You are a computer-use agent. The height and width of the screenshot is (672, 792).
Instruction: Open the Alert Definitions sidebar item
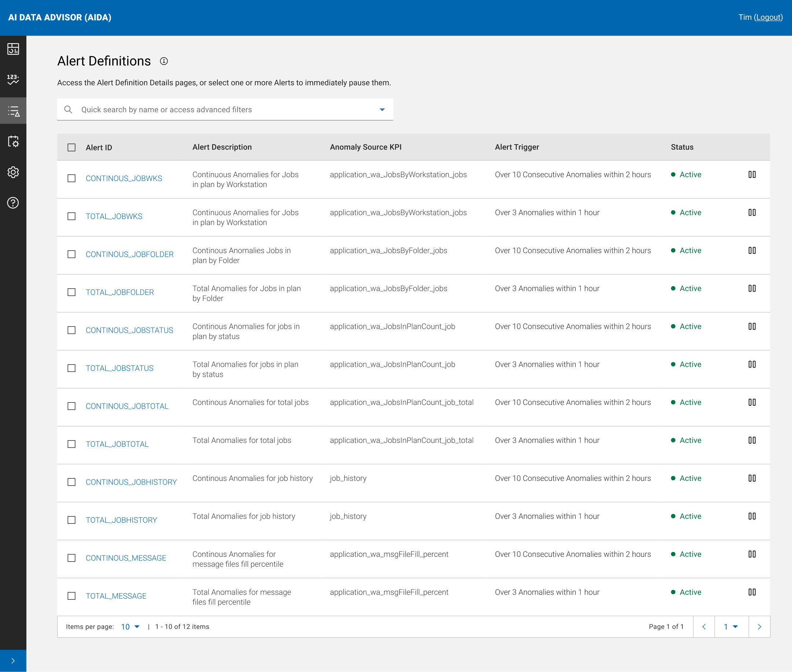pyautogui.click(x=13, y=111)
